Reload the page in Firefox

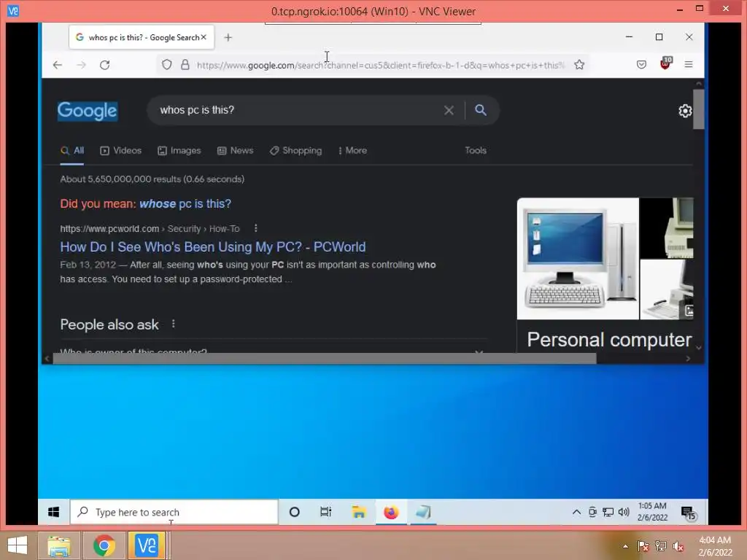point(105,65)
